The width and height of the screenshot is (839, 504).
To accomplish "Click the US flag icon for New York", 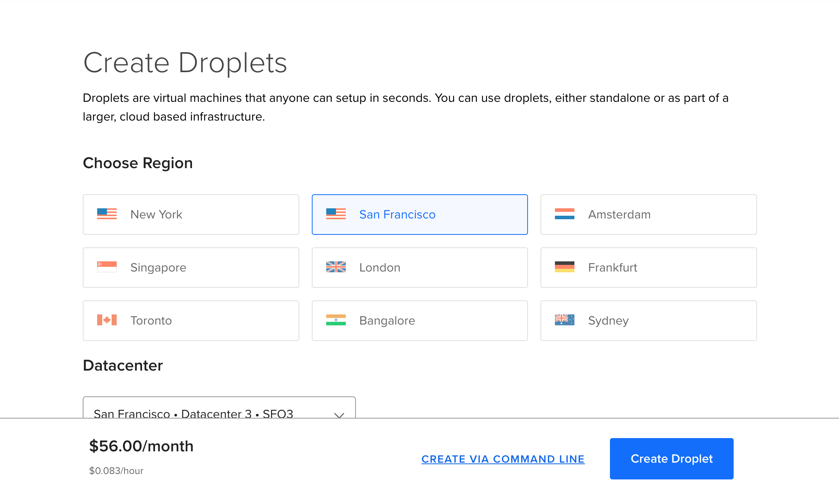I will click(107, 214).
